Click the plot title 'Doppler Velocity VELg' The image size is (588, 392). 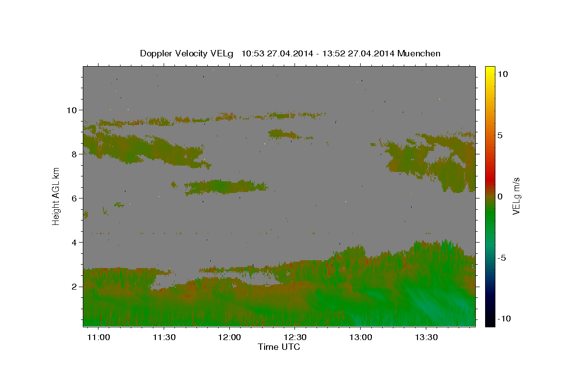tap(187, 53)
